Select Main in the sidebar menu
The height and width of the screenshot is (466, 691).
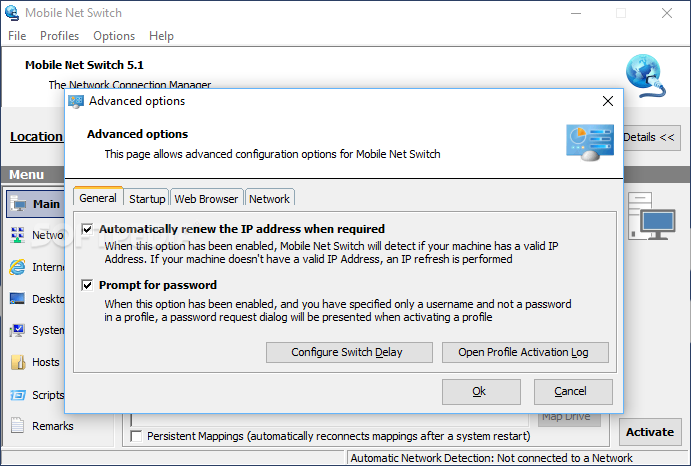[x=36, y=204]
